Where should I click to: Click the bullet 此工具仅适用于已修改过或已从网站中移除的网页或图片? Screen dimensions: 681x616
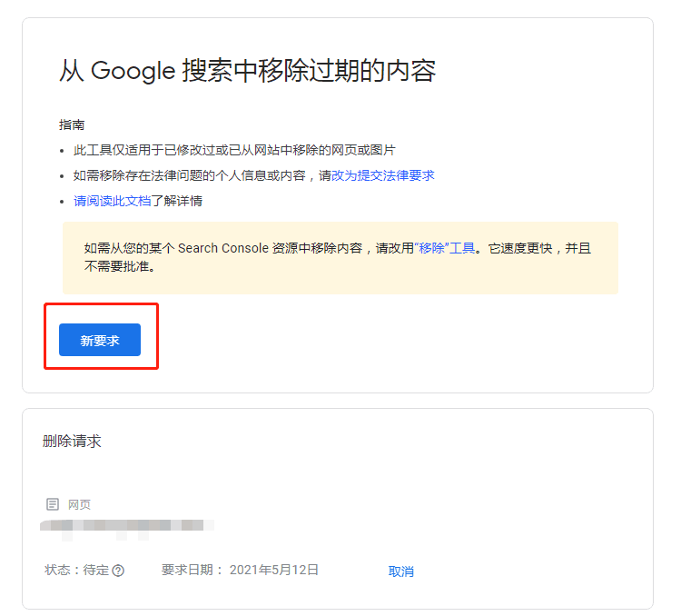[234, 151]
